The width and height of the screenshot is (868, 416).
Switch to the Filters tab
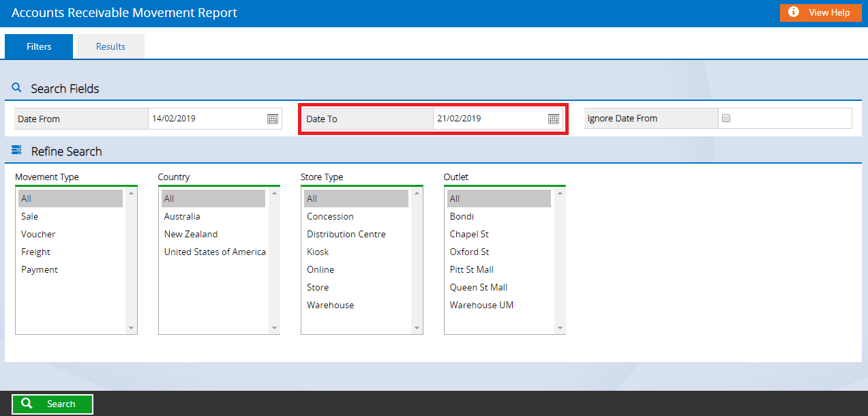tap(39, 46)
